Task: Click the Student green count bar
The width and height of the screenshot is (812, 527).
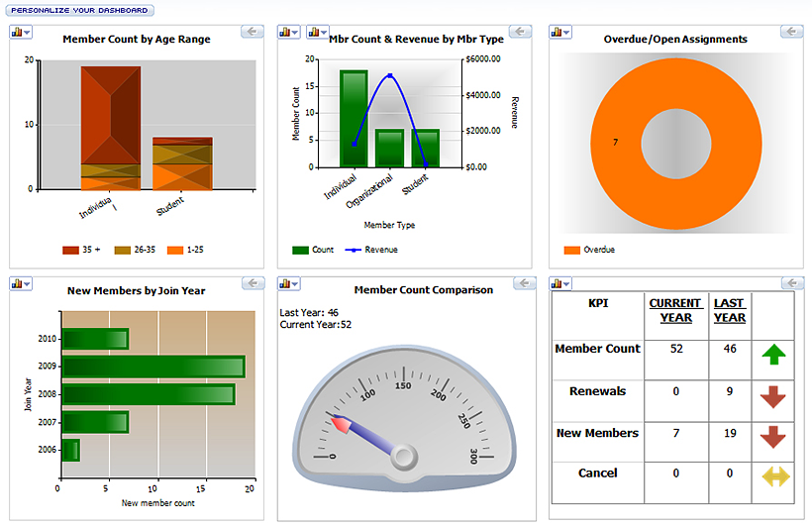Action: pyautogui.click(x=426, y=149)
